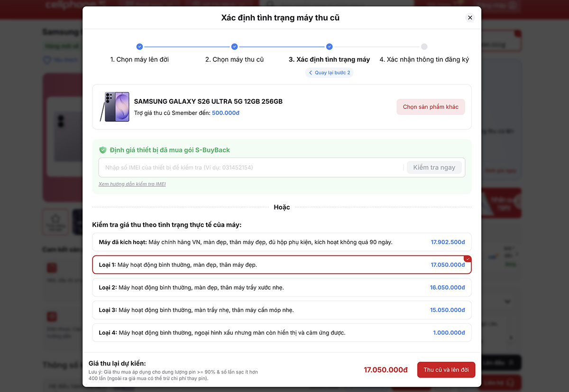
Task: Click Giá thu lại dự kiến label
Action: [x=117, y=363]
